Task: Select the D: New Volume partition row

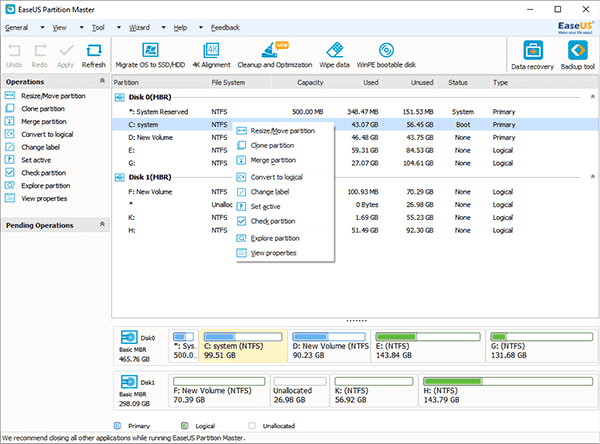Action: (355, 137)
